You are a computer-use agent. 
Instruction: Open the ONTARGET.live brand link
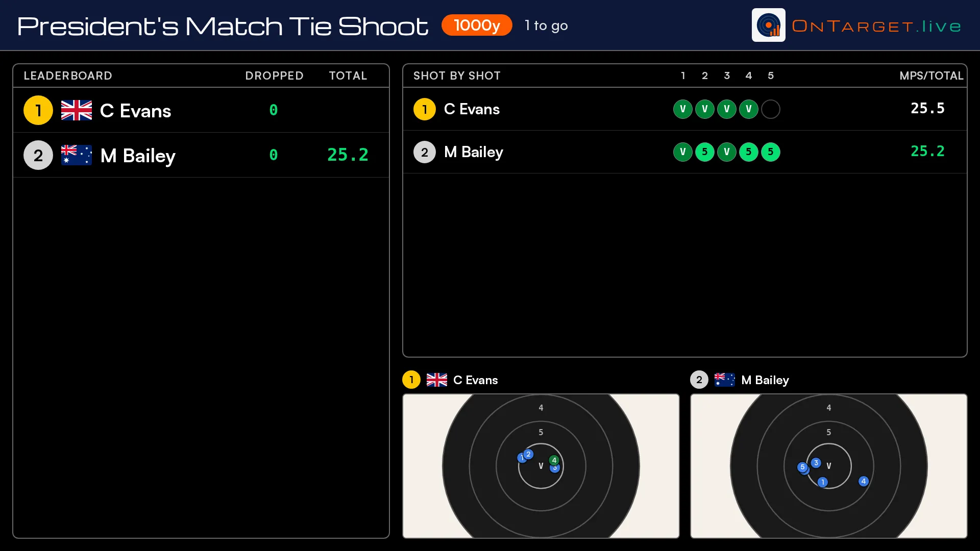[876, 26]
